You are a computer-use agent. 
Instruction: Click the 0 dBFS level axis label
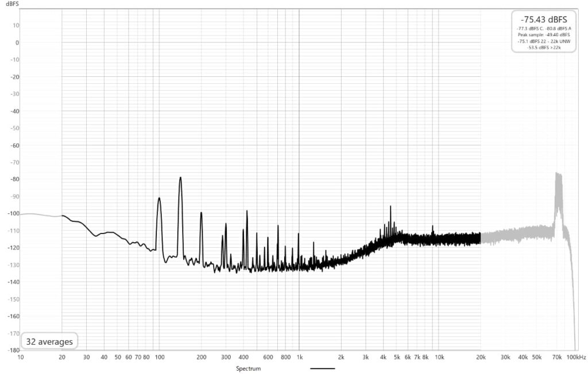point(17,42)
